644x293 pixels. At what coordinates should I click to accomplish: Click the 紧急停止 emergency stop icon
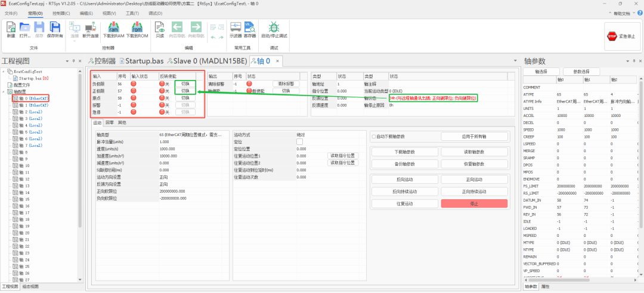612,36
